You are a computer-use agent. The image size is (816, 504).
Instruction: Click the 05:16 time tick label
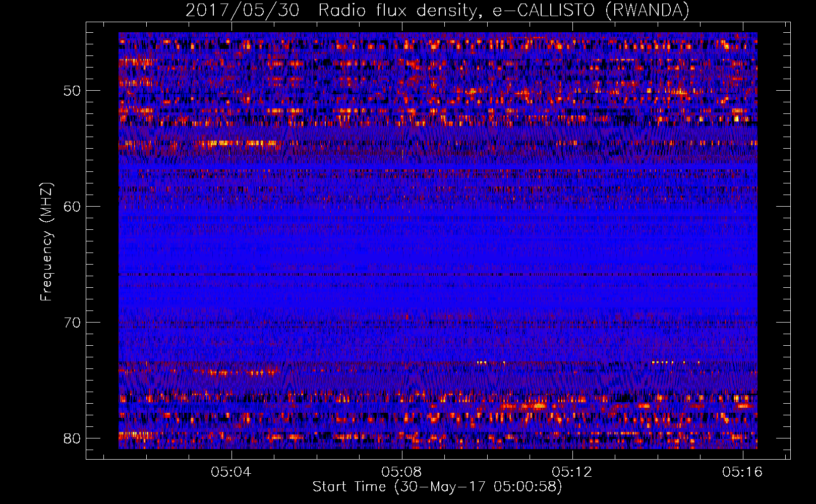[742, 472]
